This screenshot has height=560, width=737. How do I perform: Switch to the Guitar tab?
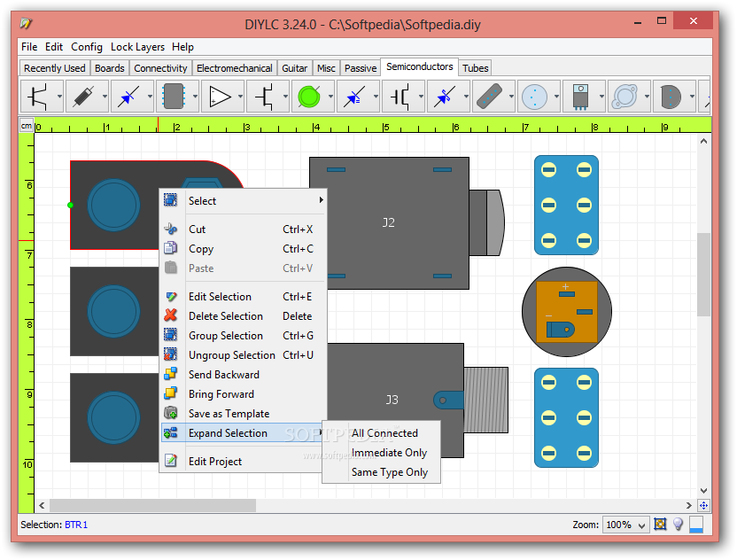click(x=294, y=68)
